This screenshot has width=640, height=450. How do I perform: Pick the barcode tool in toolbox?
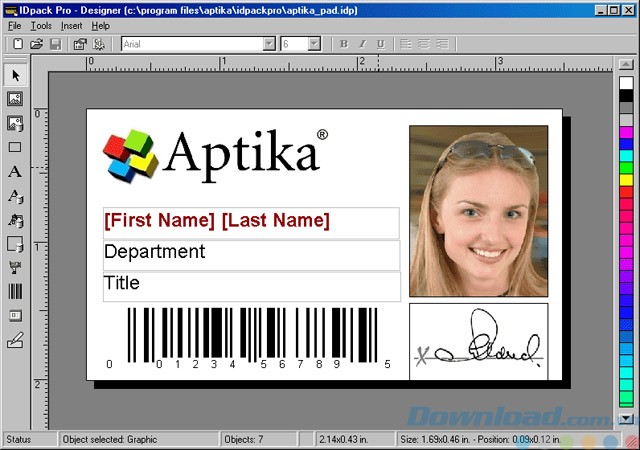15,291
